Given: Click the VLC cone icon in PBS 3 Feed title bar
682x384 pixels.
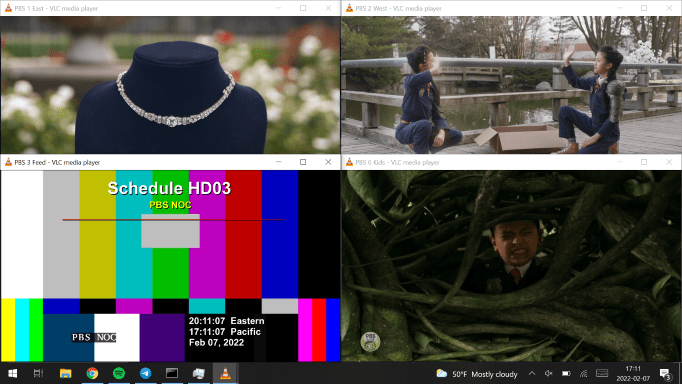Looking at the screenshot, I should pyautogui.click(x=8, y=162).
